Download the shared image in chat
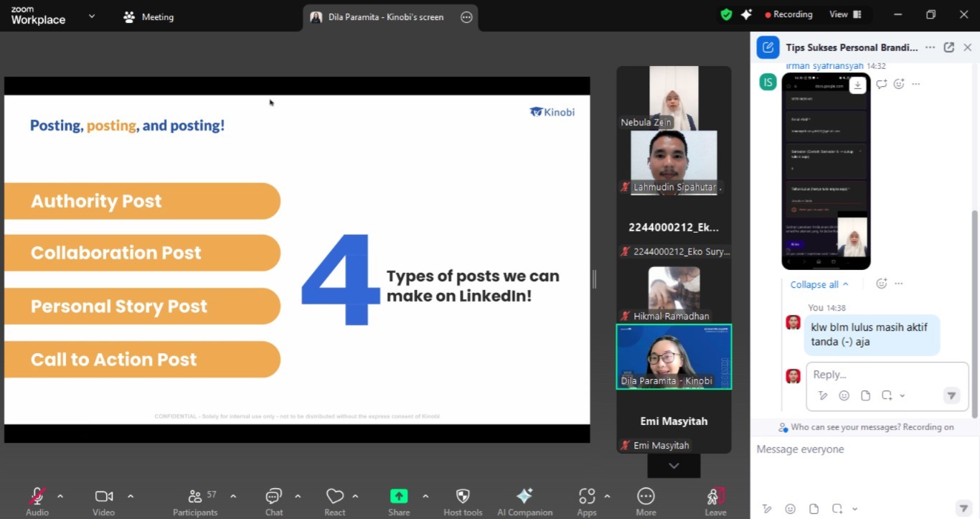This screenshot has height=519, width=980. [857, 85]
